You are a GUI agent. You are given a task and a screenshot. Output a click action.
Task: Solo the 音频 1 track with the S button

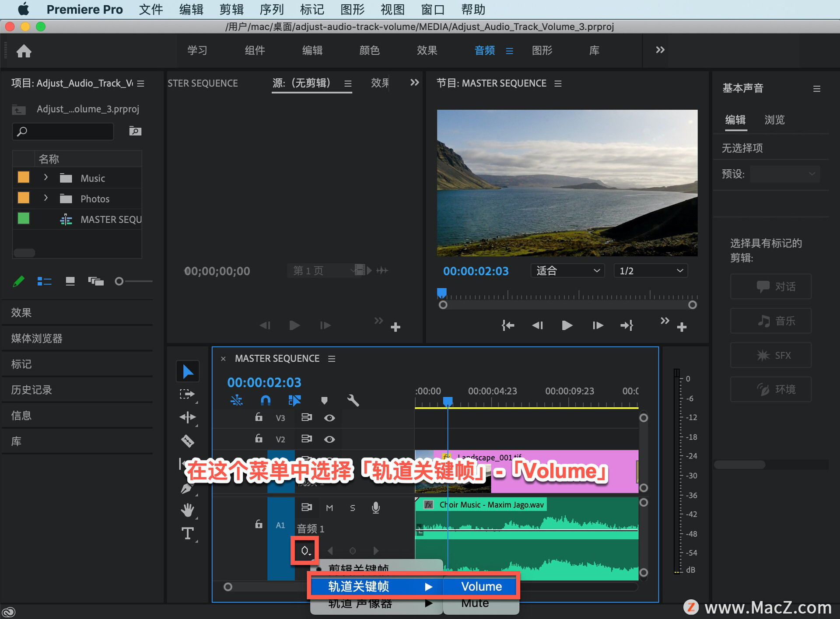click(x=353, y=507)
